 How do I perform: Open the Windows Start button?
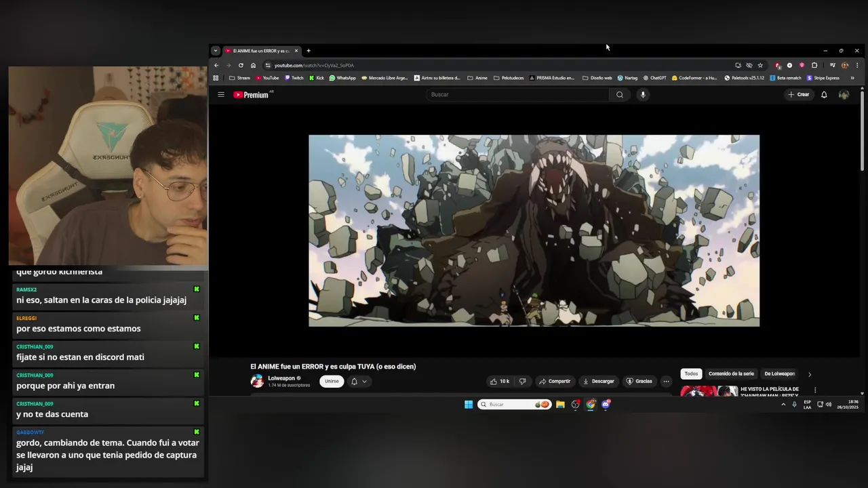(x=469, y=405)
